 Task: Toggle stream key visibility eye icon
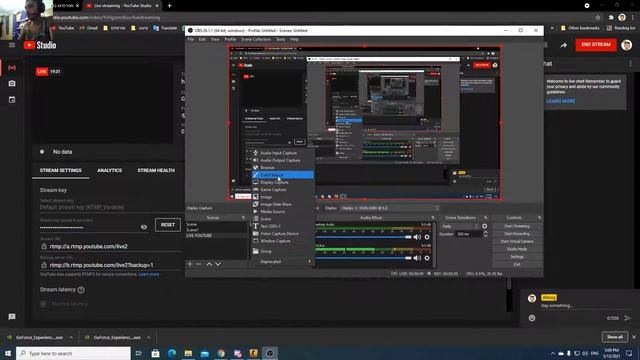coord(144,227)
